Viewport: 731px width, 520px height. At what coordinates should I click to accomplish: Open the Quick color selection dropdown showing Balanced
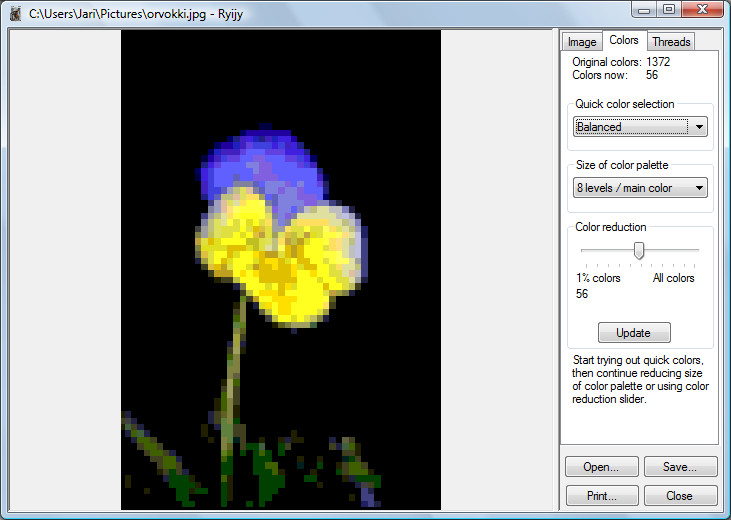(640, 127)
